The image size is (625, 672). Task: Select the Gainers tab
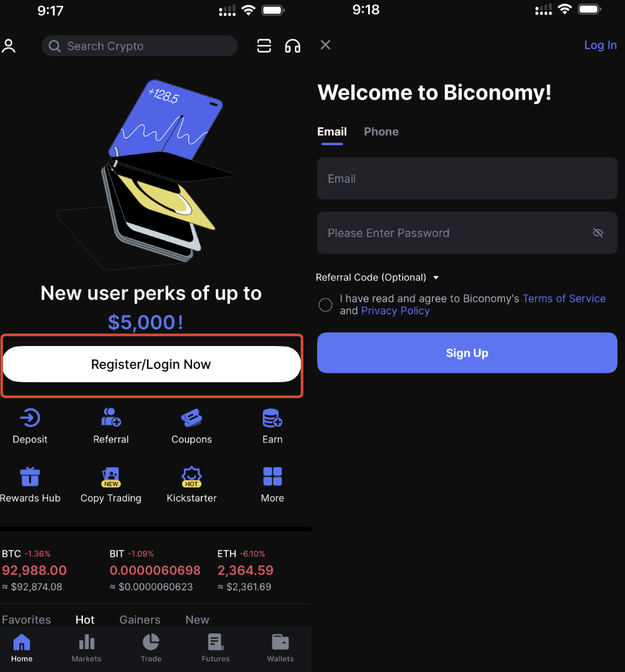140,619
